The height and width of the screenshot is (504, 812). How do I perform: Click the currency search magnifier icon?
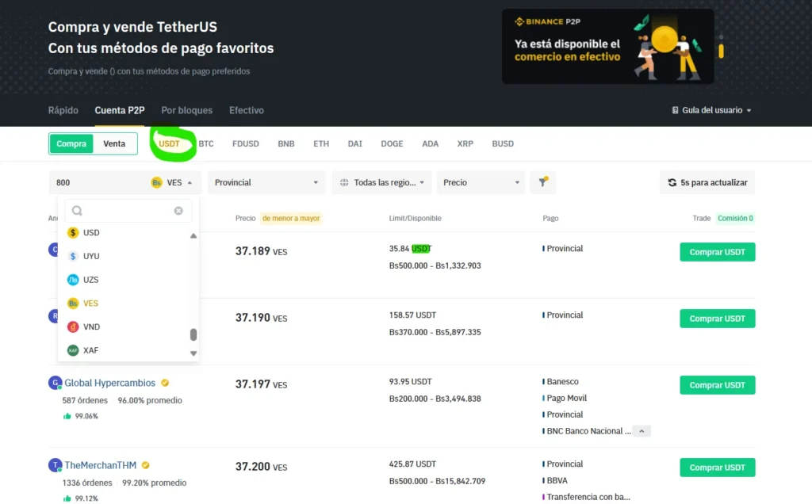coord(77,211)
